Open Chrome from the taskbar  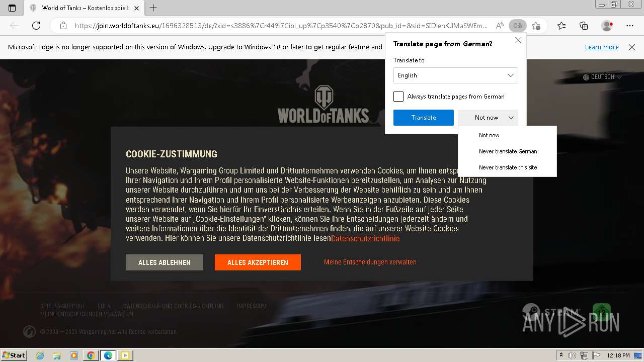(91, 355)
